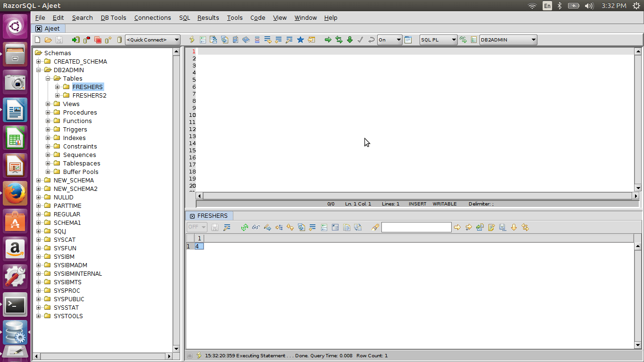This screenshot has width=644, height=362.
Task: Open the File menu
Action: click(x=40, y=17)
